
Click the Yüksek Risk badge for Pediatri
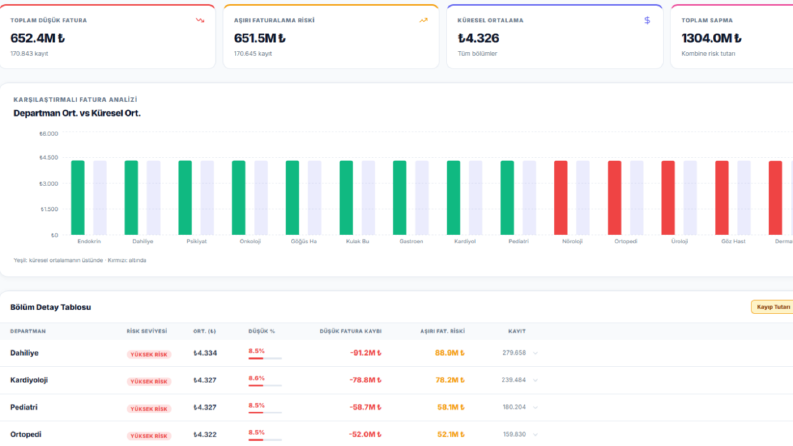149,409
